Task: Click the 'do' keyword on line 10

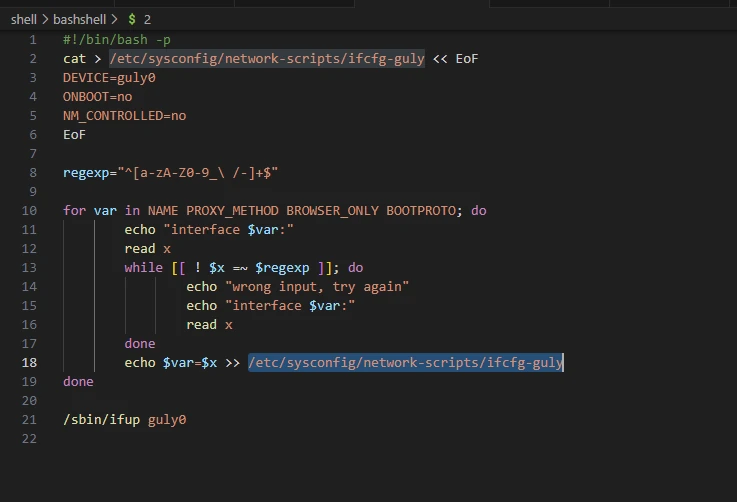Action: (x=478, y=211)
